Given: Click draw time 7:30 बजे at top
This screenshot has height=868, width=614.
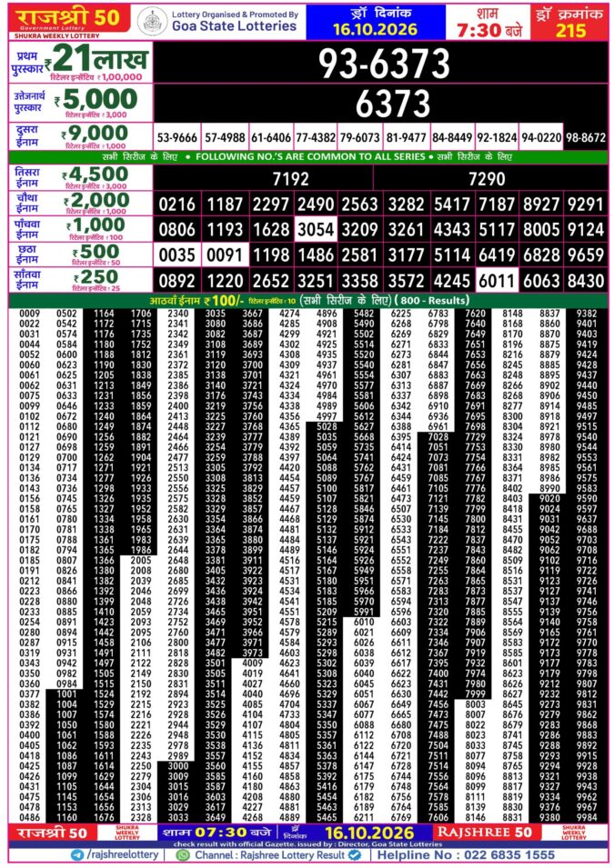Looking at the screenshot, I should tap(489, 30).
